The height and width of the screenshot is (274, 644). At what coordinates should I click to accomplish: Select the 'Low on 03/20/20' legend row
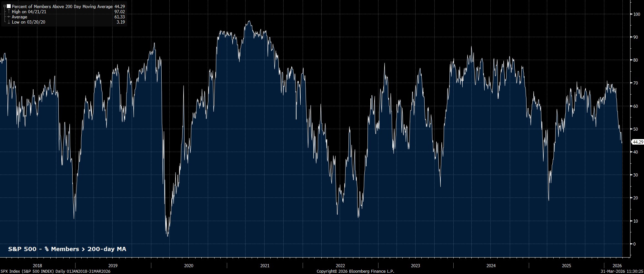pyautogui.click(x=28, y=22)
